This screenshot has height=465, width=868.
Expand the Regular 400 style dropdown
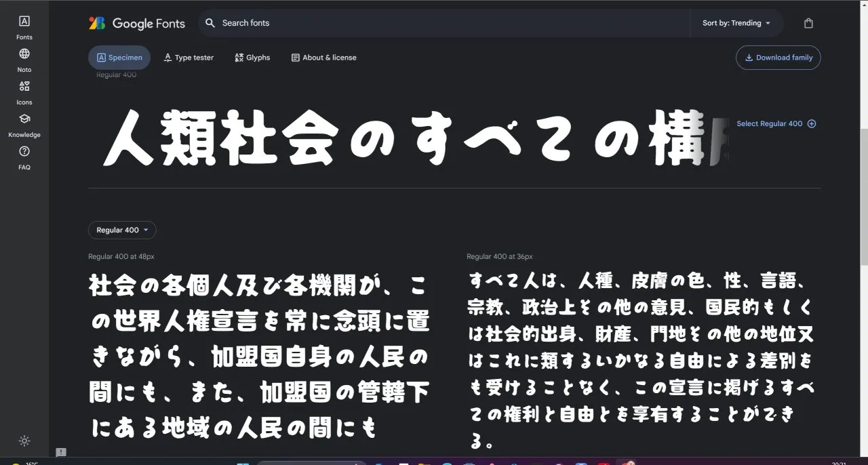point(122,230)
